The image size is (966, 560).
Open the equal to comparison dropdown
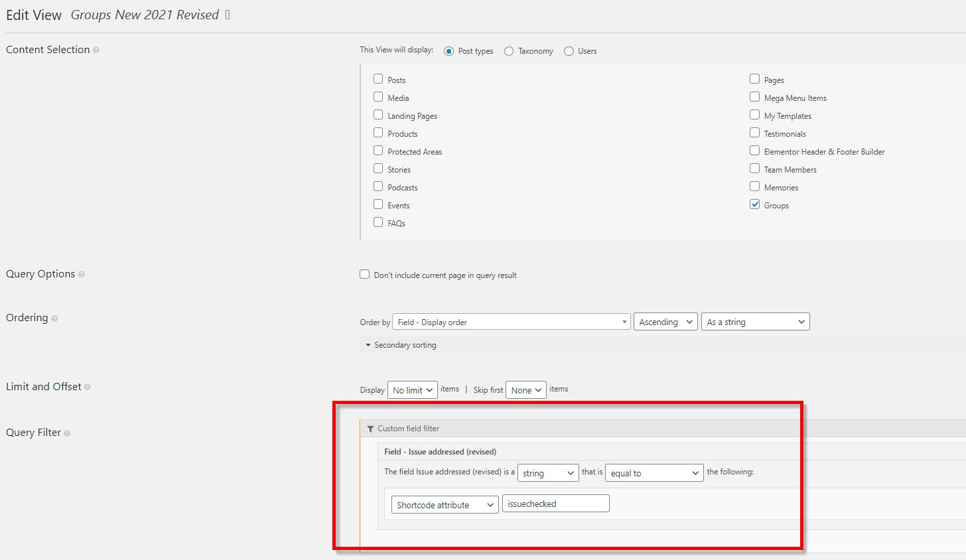pyautogui.click(x=654, y=473)
